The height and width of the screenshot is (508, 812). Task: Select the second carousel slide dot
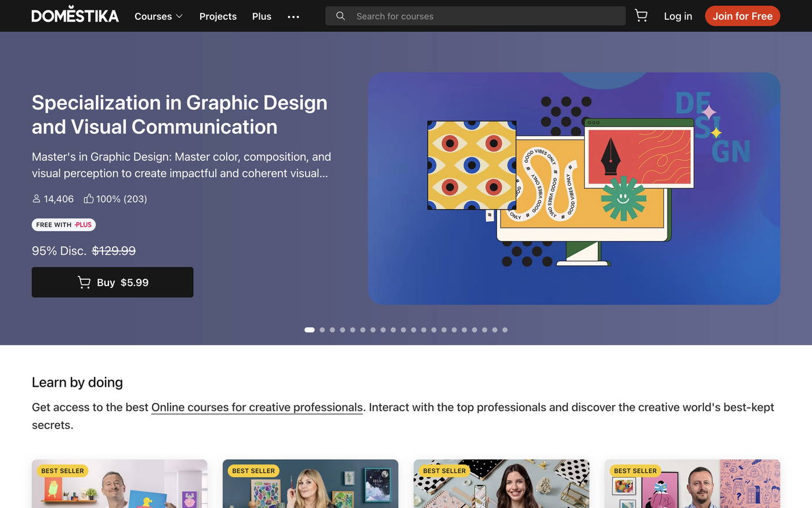tap(322, 330)
